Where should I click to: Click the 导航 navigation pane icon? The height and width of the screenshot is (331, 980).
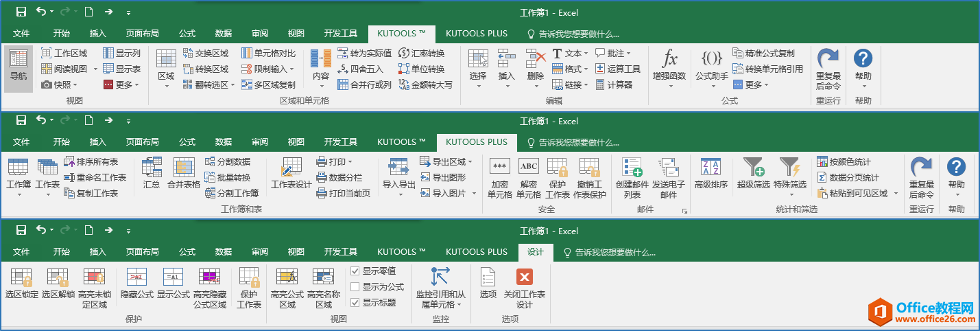coord(19,69)
